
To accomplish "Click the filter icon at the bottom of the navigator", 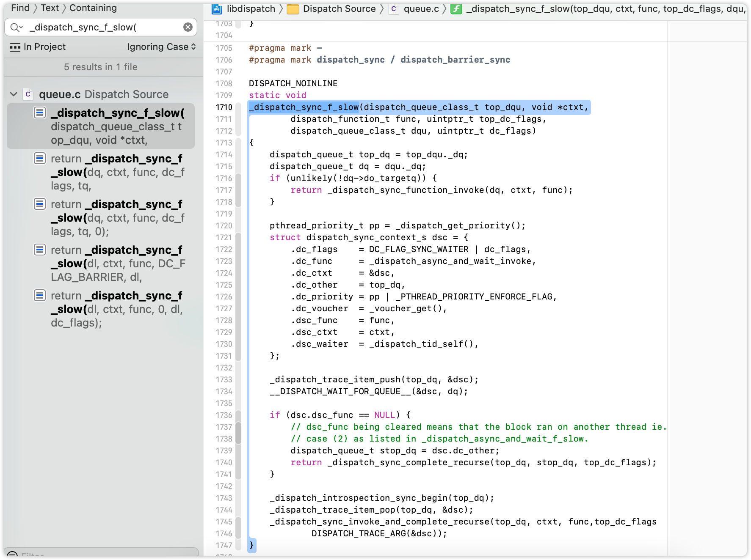I will coord(13,555).
